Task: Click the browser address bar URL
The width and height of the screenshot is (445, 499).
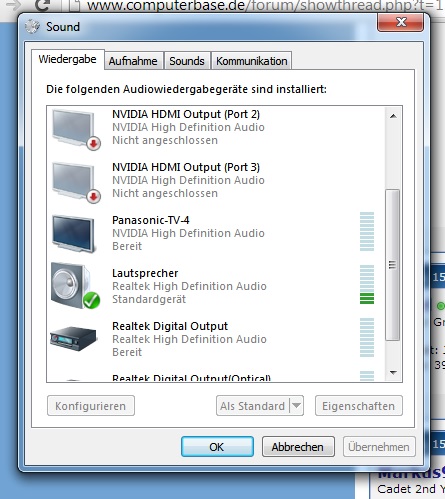Action: pyautogui.click(x=265, y=5)
